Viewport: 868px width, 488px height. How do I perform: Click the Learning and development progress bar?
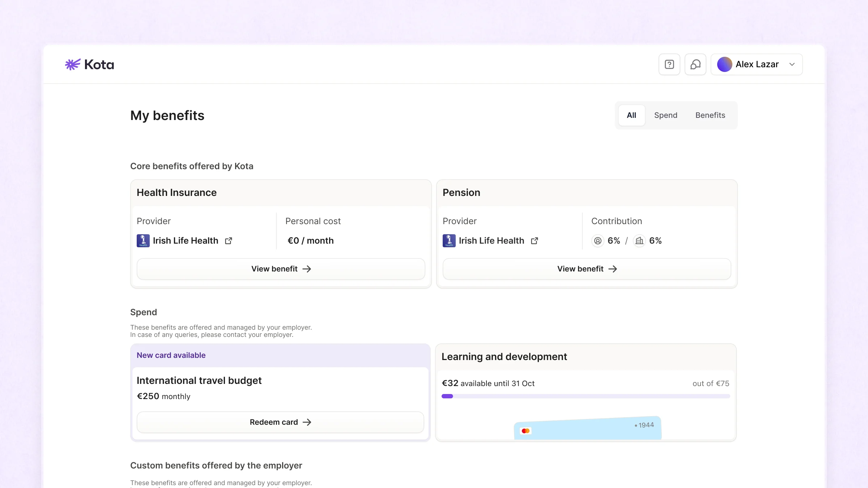click(x=586, y=396)
